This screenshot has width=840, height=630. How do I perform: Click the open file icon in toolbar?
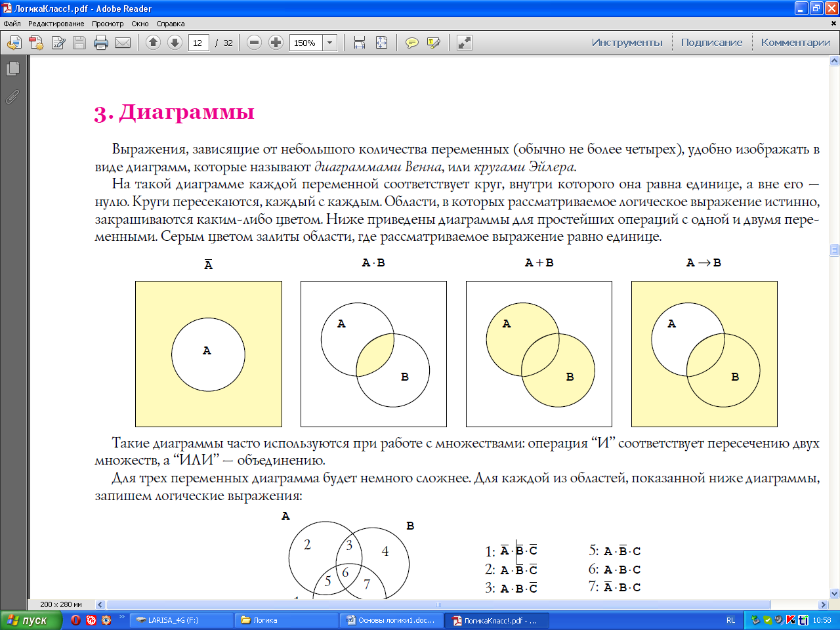pos(14,43)
